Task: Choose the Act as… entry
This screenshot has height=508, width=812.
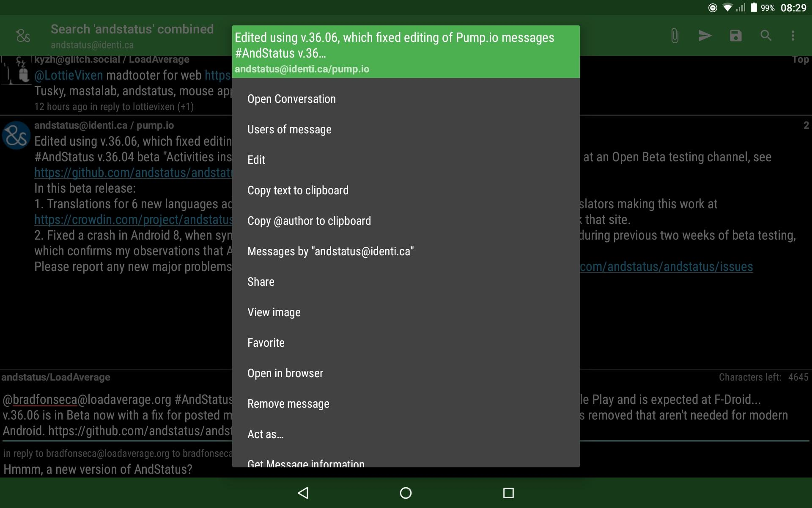Action: click(x=406, y=434)
